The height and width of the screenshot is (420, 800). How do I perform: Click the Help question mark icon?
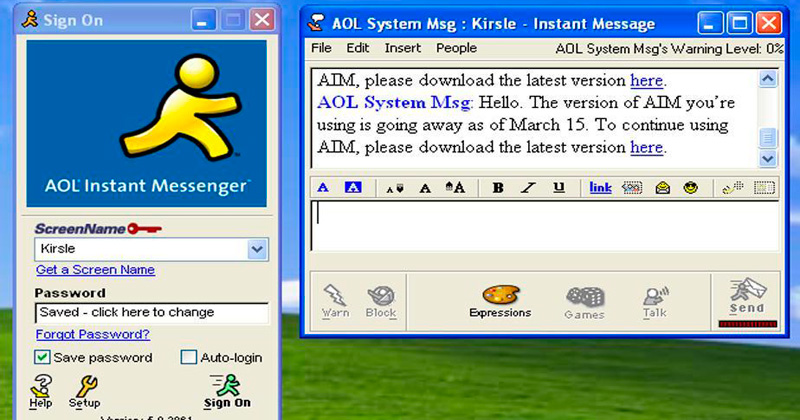tap(41, 387)
